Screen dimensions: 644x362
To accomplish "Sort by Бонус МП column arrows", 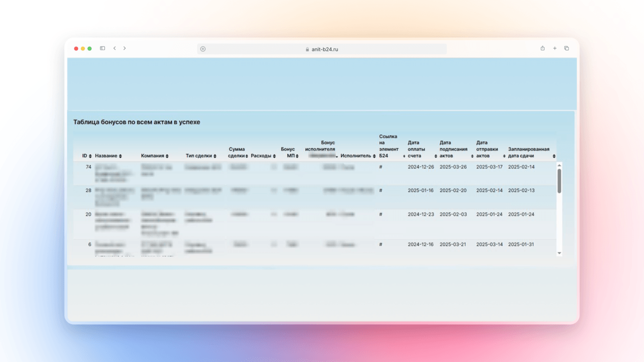I will pos(297,156).
